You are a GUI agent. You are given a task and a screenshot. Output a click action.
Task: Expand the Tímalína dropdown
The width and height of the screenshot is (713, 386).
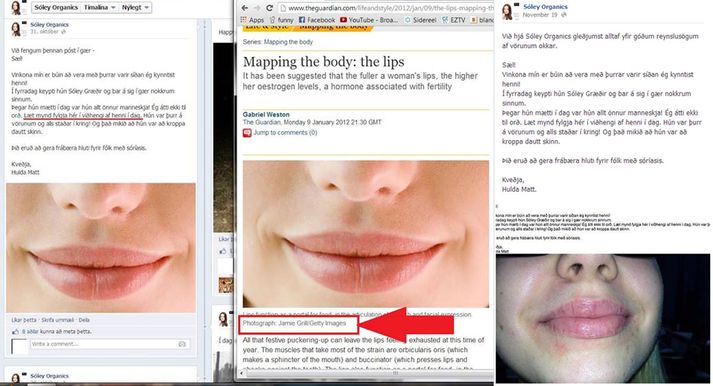[99, 8]
